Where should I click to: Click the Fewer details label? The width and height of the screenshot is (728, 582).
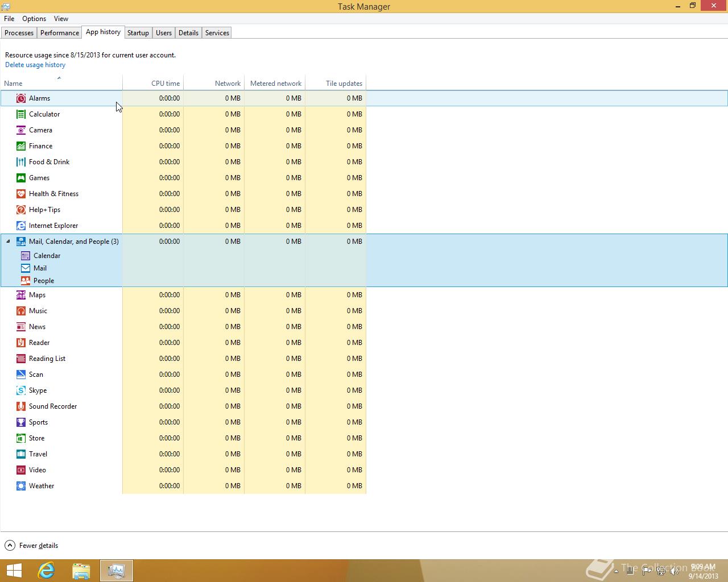[x=39, y=546]
